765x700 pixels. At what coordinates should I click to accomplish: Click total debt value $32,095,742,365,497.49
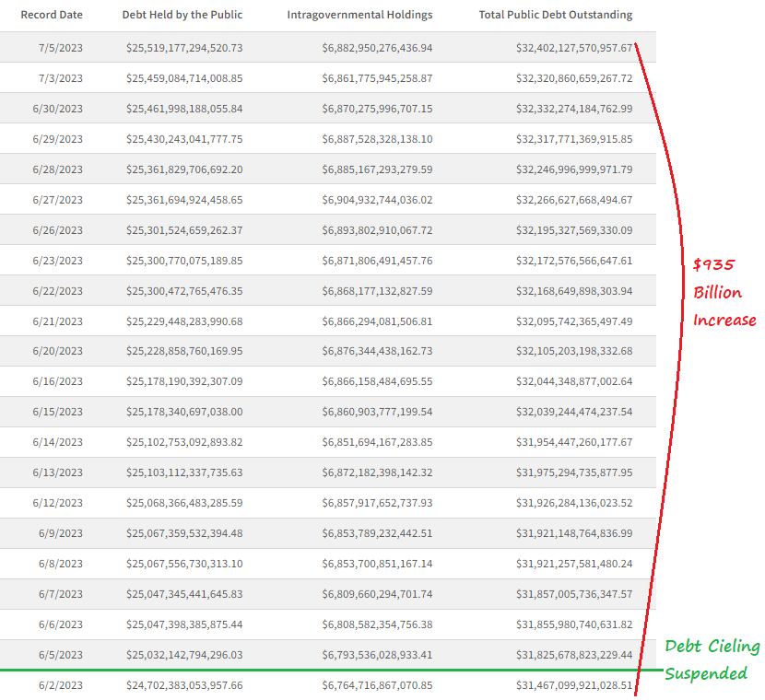point(574,321)
